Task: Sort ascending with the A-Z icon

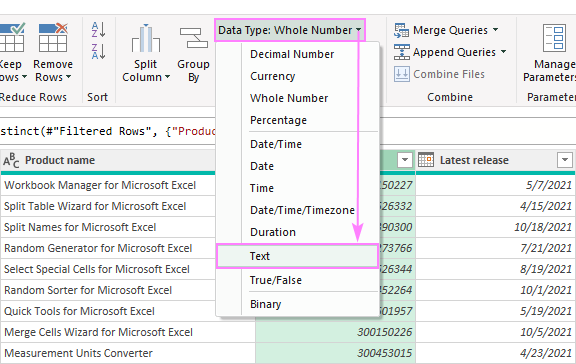Action: coord(98,30)
